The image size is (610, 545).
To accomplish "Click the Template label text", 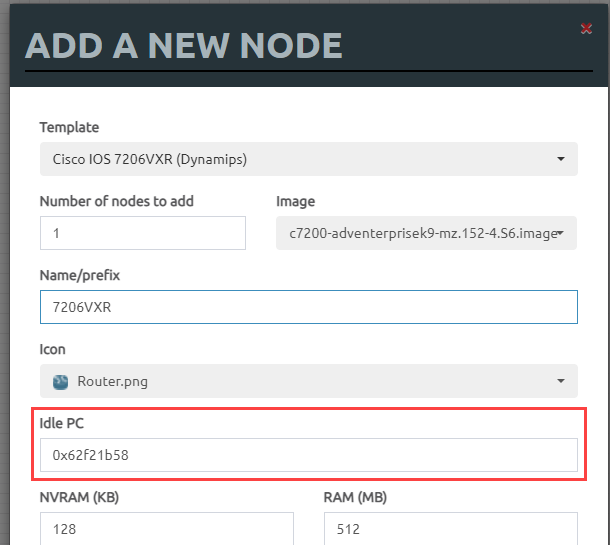I will (69, 128).
